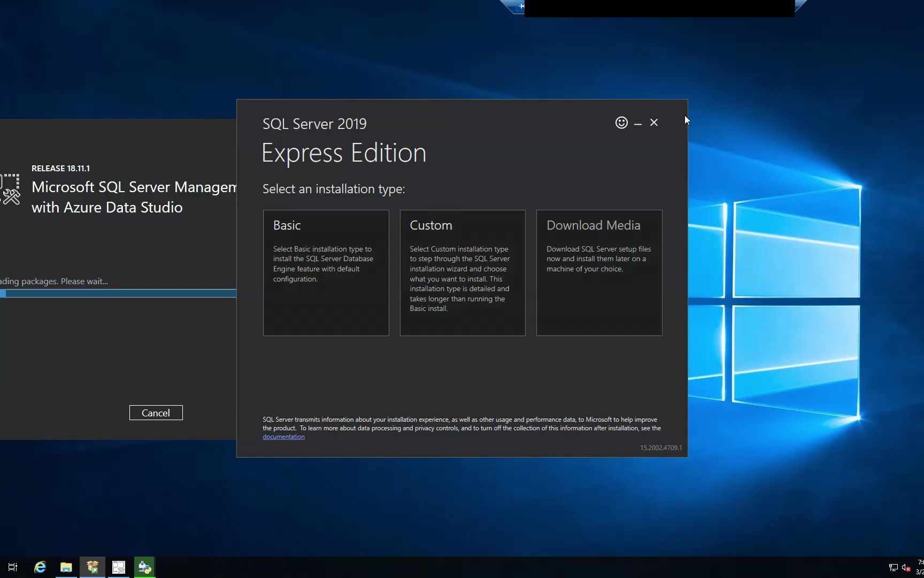
Task: Cancel the SSMS package loading
Action: point(156,413)
